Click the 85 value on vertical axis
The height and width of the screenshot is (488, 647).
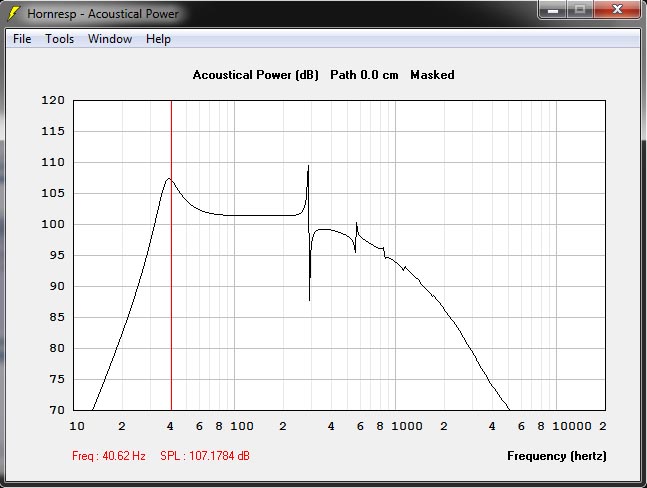tap(57, 317)
